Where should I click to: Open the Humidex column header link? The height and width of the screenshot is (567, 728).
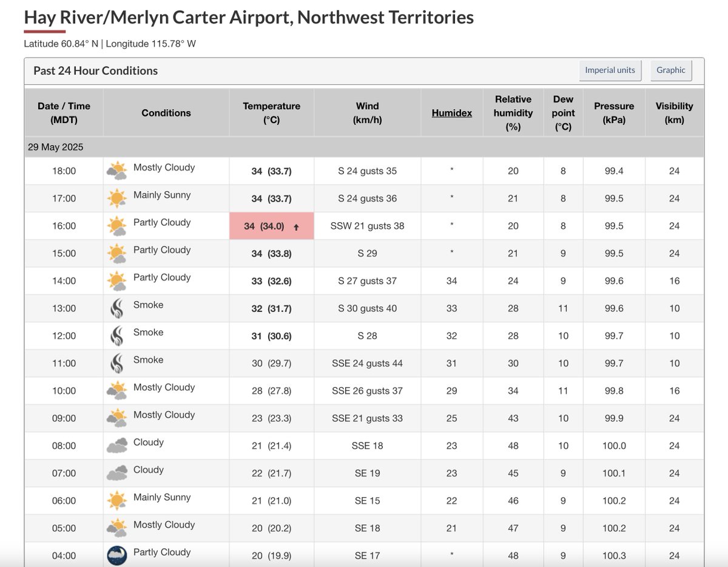pyautogui.click(x=452, y=113)
